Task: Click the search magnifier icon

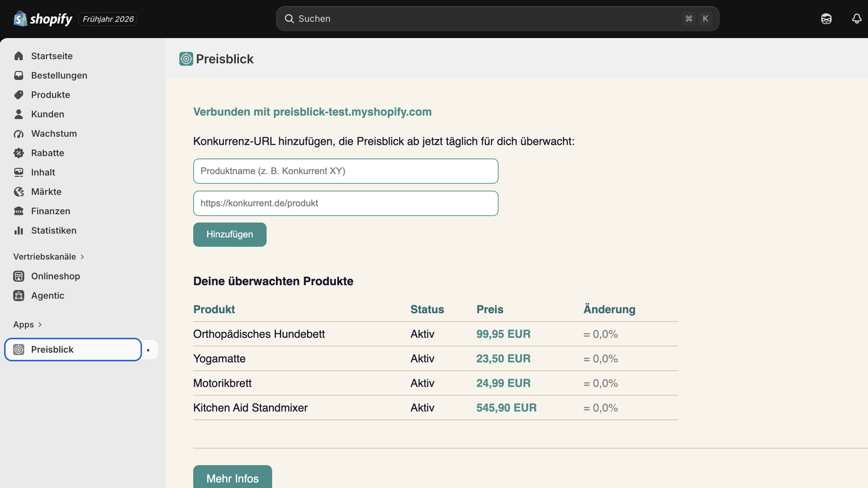Action: point(289,18)
